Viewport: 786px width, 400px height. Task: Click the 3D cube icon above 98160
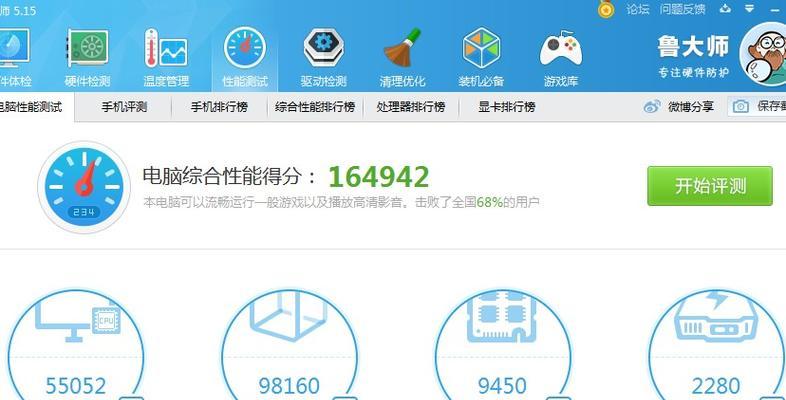click(x=289, y=316)
